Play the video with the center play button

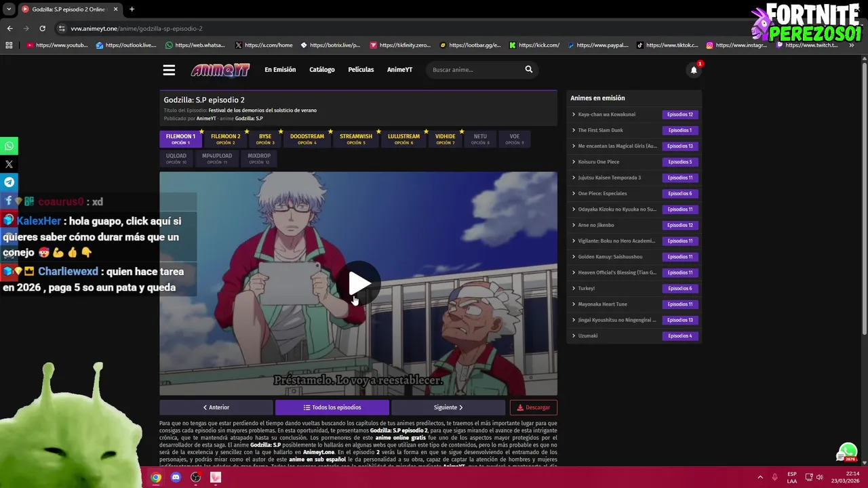click(359, 283)
